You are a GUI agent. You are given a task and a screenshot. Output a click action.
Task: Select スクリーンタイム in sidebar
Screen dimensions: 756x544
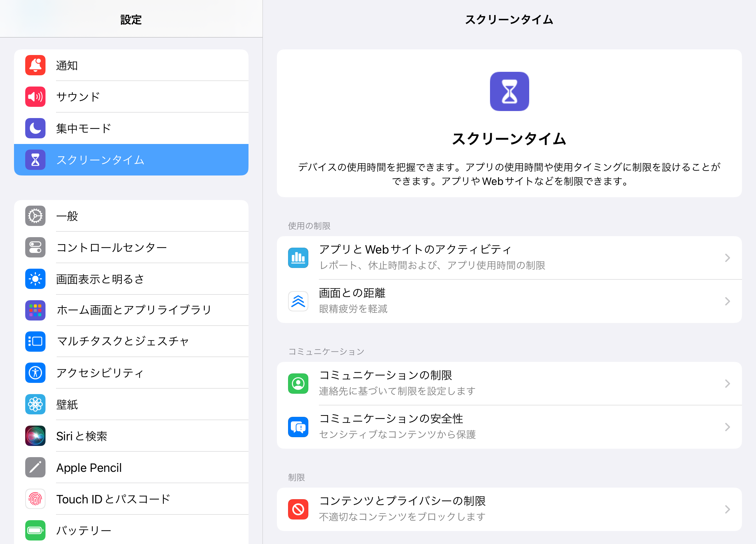[x=131, y=160]
